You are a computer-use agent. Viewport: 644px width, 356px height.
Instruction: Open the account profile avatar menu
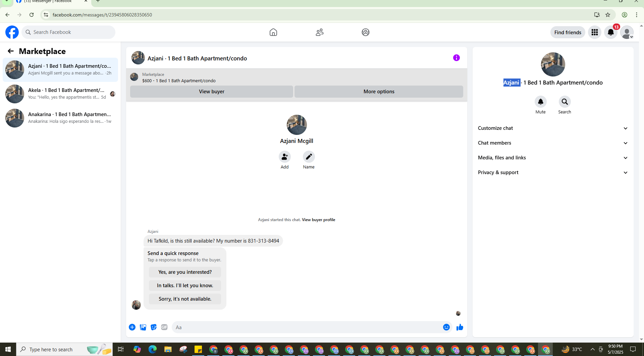(627, 32)
